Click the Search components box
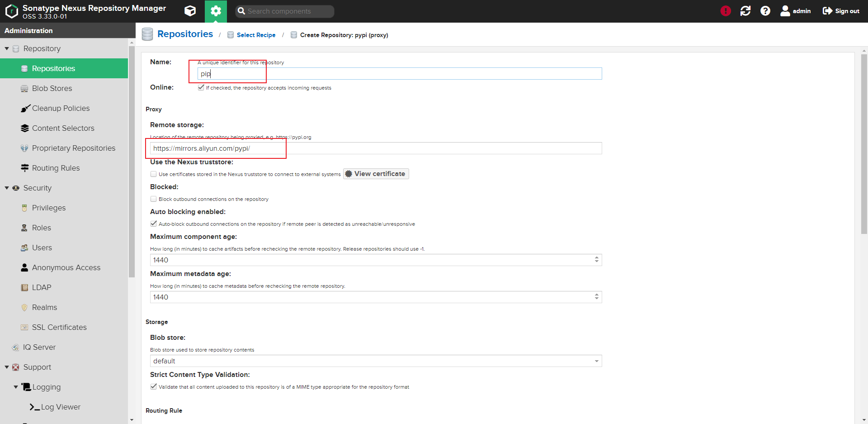The height and width of the screenshot is (424, 868). point(285,11)
